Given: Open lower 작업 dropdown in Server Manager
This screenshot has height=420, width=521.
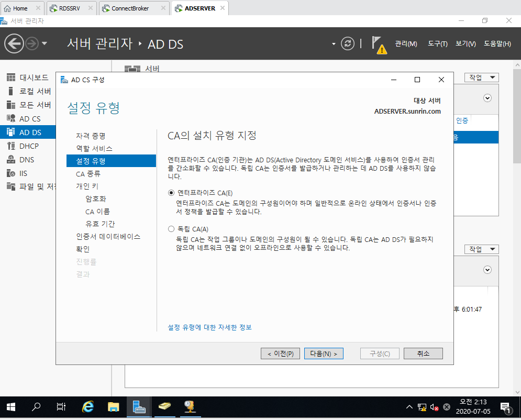Looking at the screenshot, I should [x=481, y=249].
